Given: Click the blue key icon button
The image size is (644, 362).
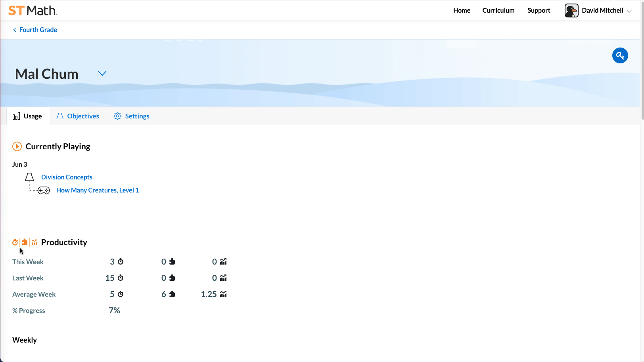Looking at the screenshot, I should pos(620,55).
